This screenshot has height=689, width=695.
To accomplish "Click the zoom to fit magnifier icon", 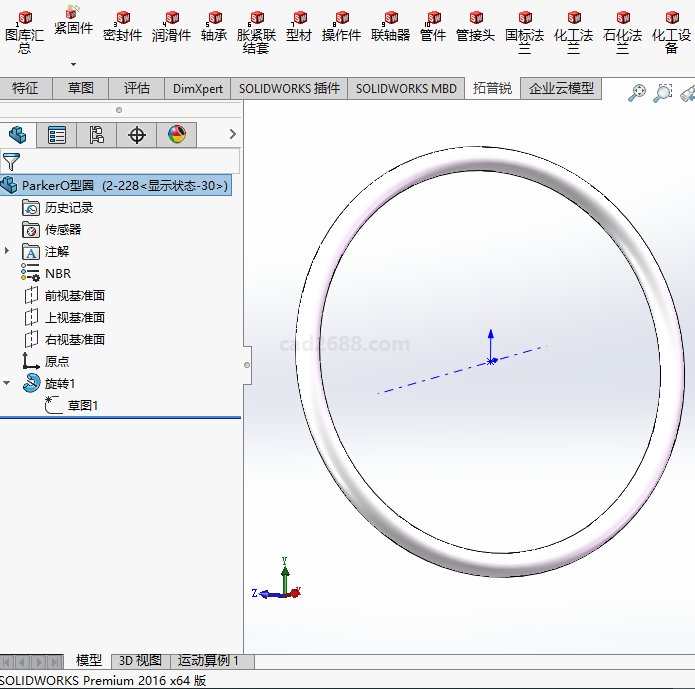I will (637, 93).
